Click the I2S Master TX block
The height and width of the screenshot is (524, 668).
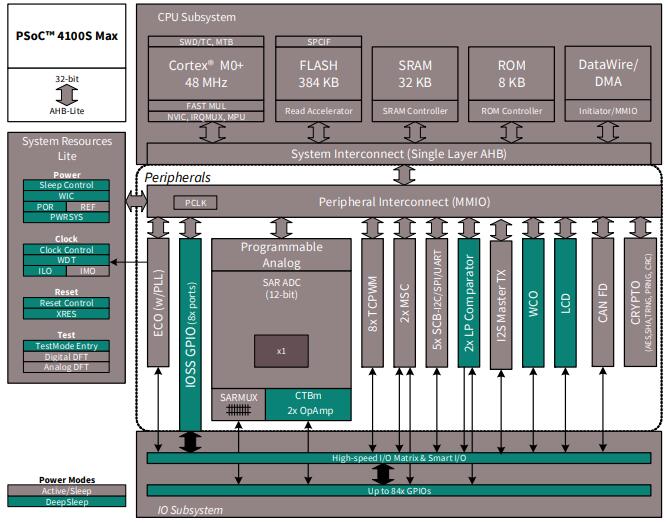[501, 305]
